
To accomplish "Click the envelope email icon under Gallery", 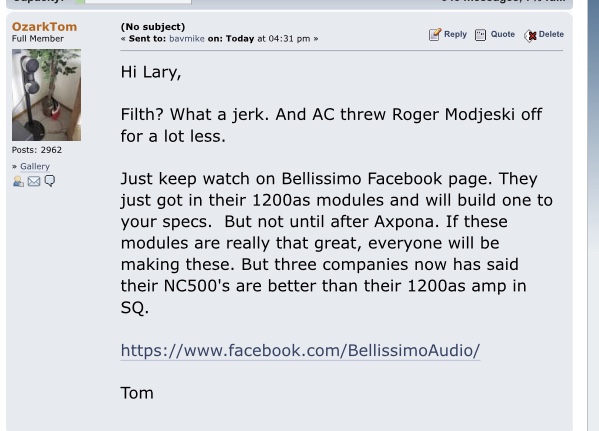I will 34,181.
